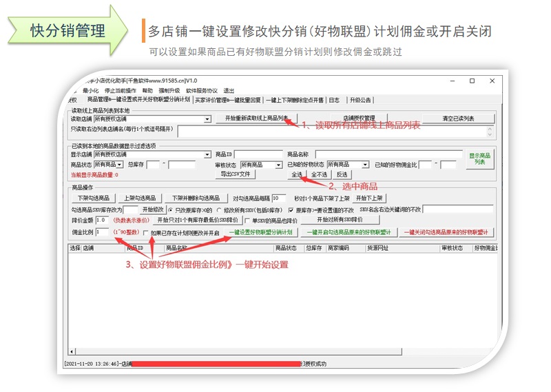Click 导出CSV文件 button
Viewport: 551px width, 392px height.
(x=235, y=174)
